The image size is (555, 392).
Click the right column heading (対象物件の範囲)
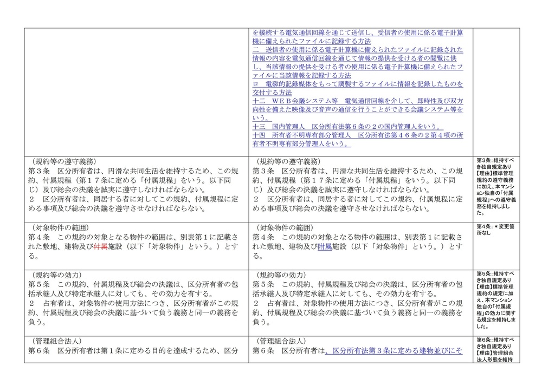[285, 227]
